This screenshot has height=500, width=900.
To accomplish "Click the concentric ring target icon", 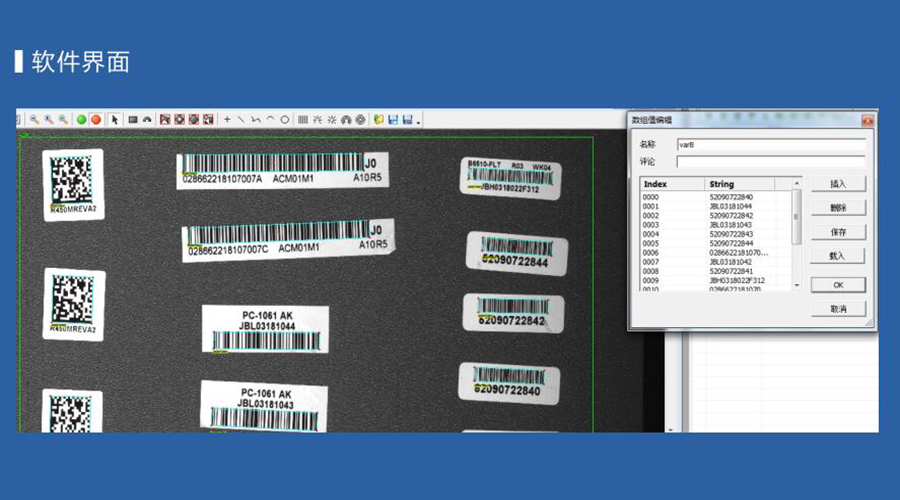I will [x=360, y=119].
